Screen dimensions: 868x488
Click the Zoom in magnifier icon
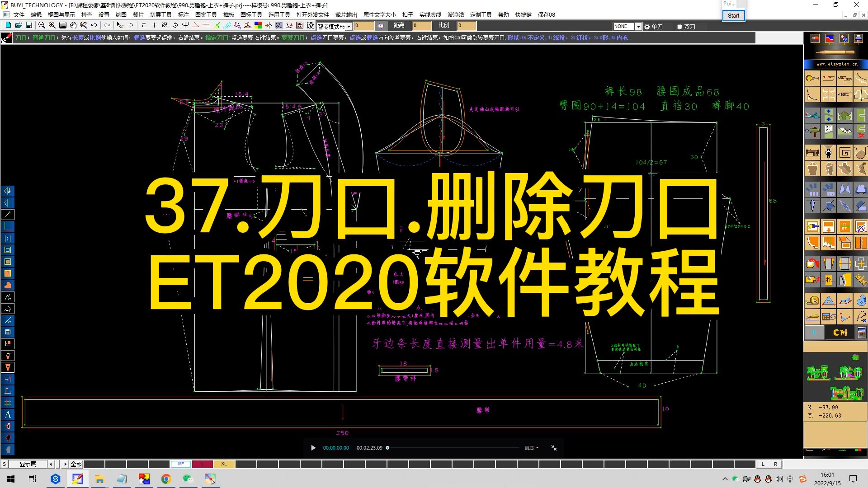coord(52,25)
